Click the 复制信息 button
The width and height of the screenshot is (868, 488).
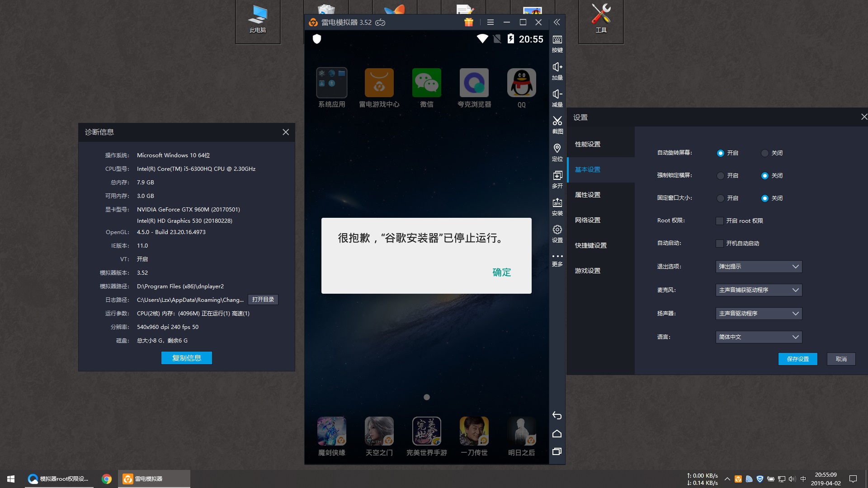tap(186, 358)
